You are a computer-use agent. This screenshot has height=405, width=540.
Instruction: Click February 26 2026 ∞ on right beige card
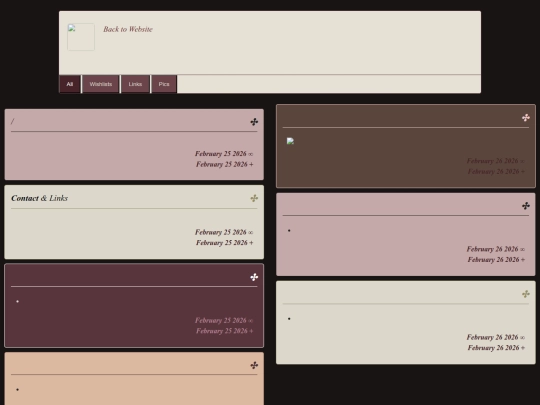click(496, 337)
